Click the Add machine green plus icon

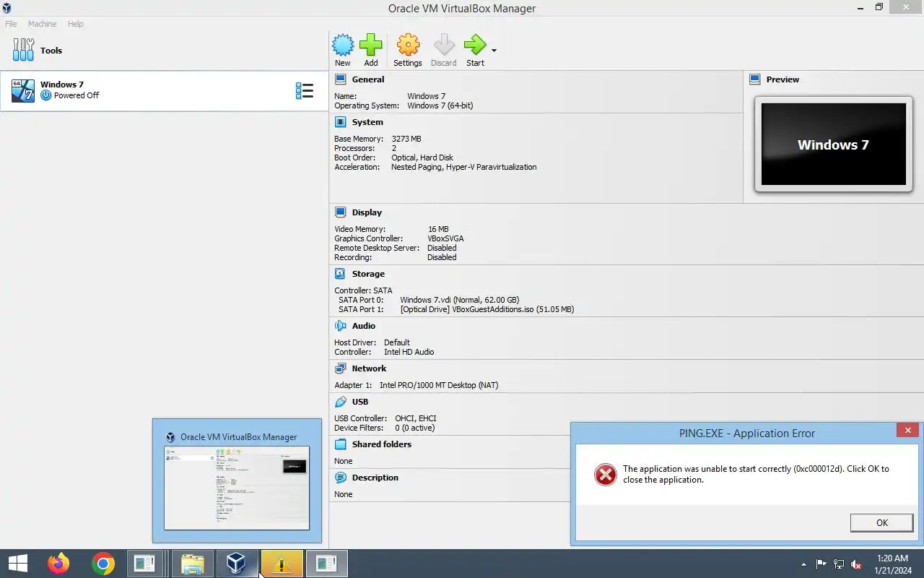click(x=371, y=45)
